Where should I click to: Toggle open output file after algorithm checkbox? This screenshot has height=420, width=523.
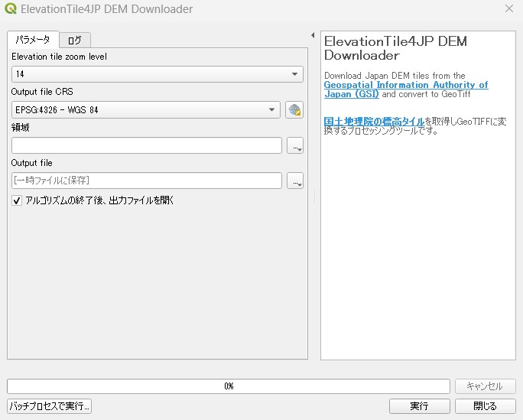(17, 200)
